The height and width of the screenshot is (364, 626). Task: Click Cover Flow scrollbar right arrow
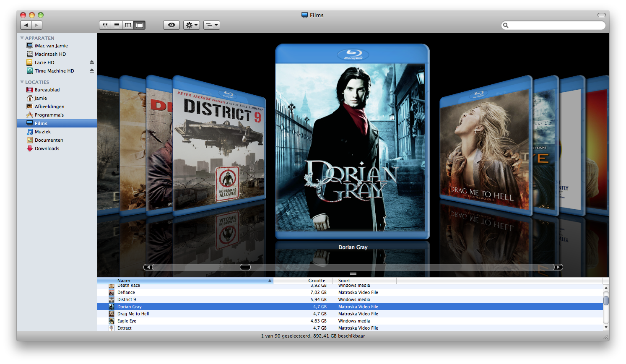point(558,267)
